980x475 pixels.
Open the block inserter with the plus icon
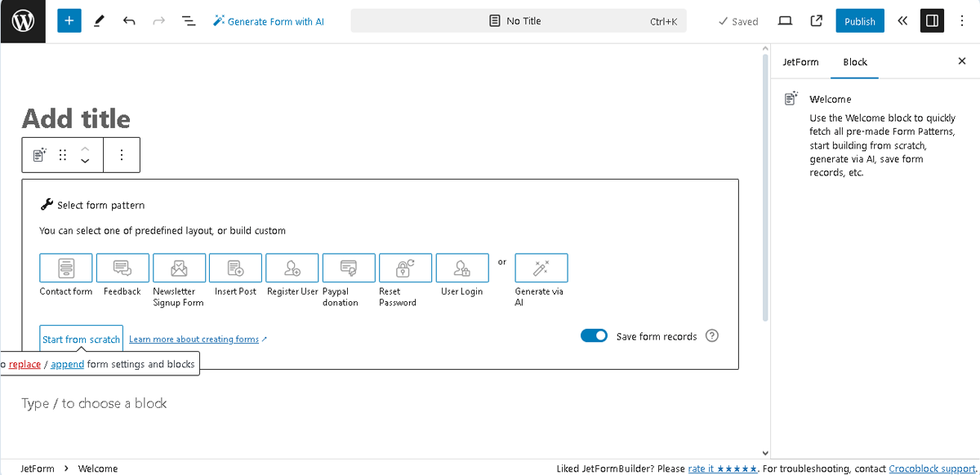[x=69, y=20]
